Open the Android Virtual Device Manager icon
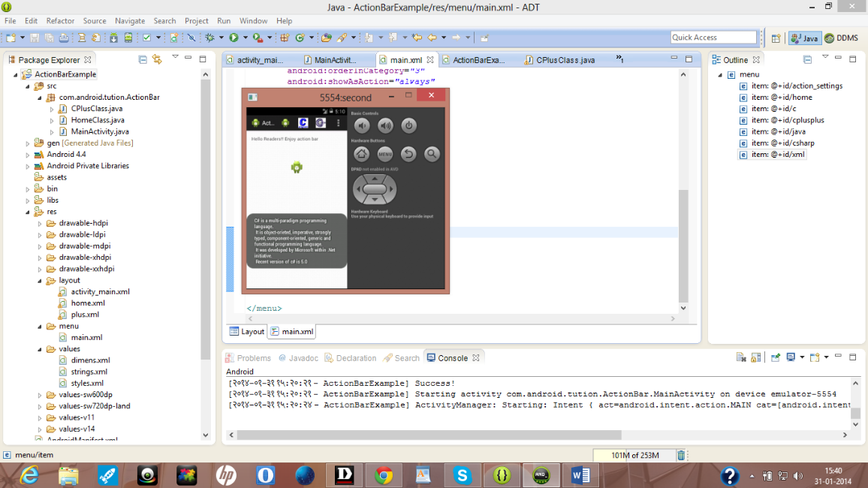Image resolution: width=868 pixels, height=488 pixels. [128, 38]
